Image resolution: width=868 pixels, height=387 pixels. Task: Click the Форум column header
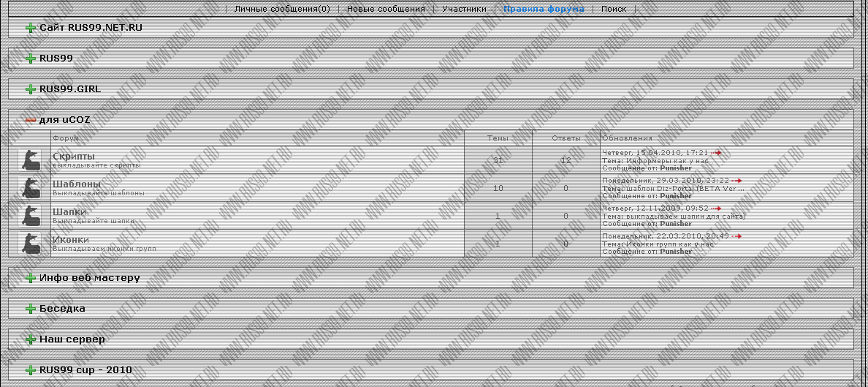click(x=66, y=138)
